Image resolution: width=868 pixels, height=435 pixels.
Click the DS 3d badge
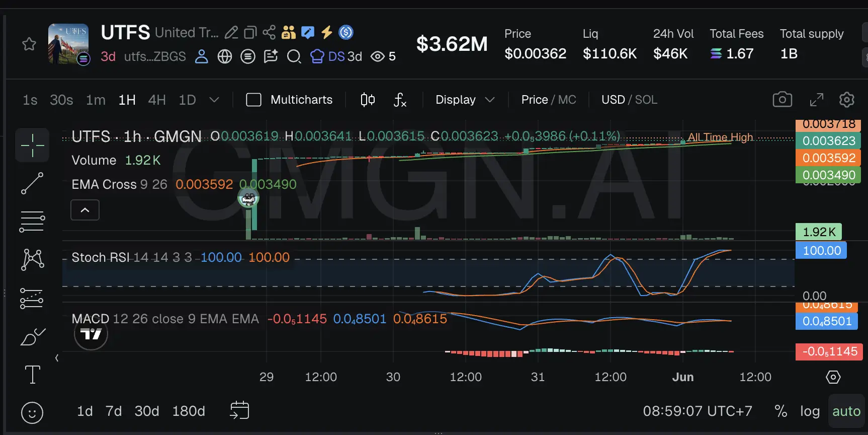pos(336,56)
